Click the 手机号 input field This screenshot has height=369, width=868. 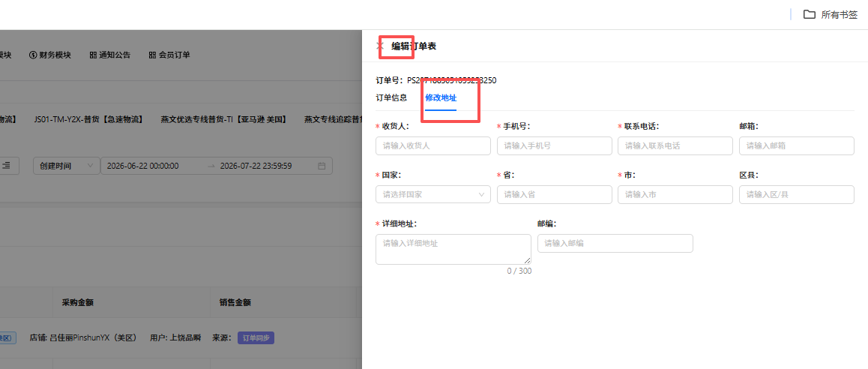(554, 145)
